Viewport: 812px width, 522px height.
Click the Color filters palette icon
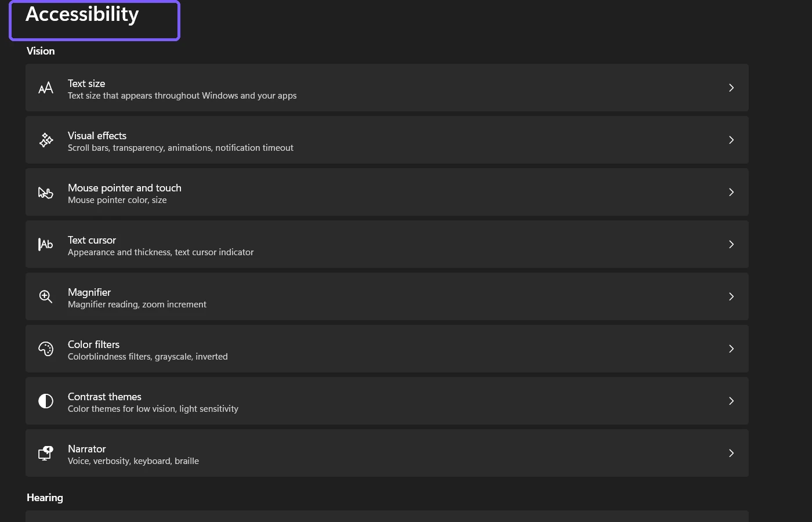point(46,349)
